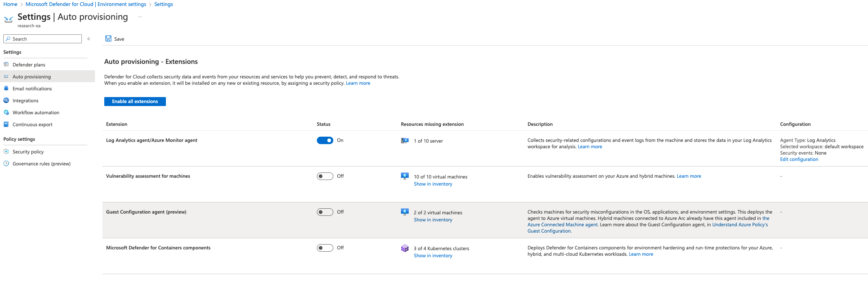
Task: Select Auto provisioning in sidebar
Action: [32, 77]
